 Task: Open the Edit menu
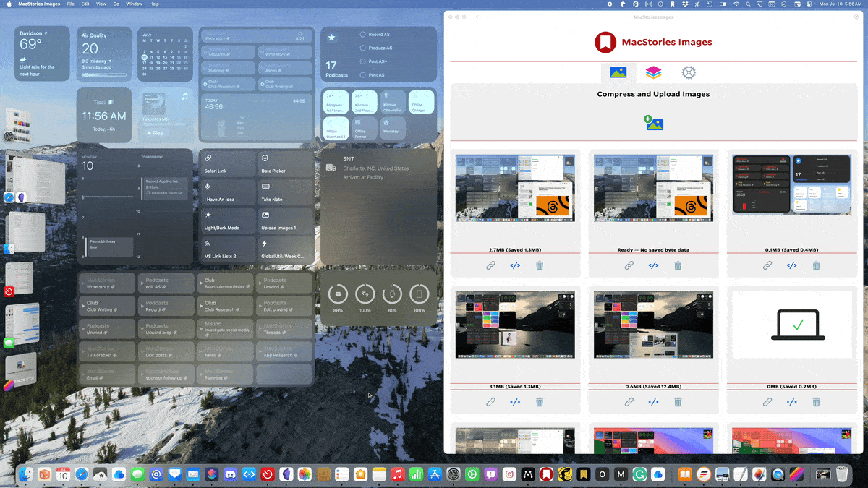click(85, 4)
